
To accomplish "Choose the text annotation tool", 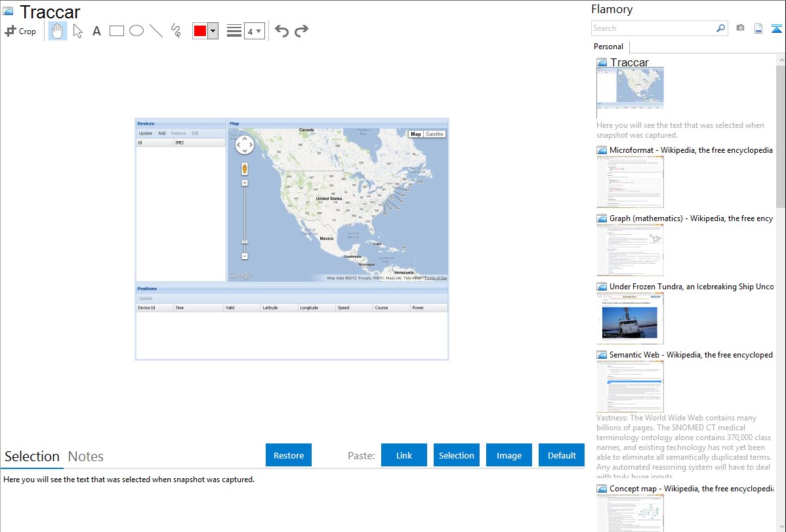I will (x=96, y=31).
